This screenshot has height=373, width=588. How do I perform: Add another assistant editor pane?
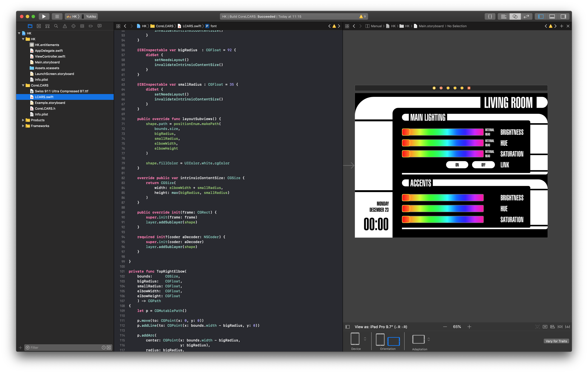pyautogui.click(x=562, y=26)
